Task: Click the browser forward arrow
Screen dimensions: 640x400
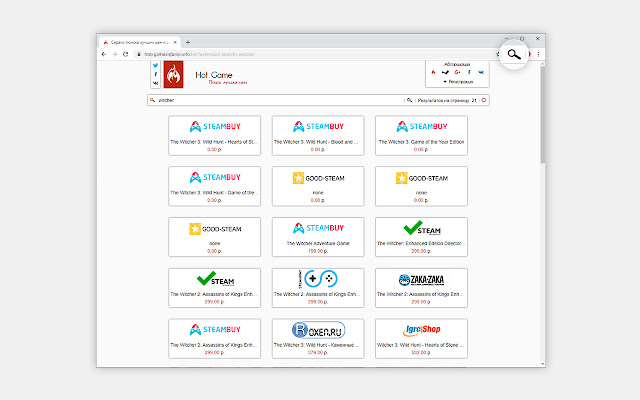Action: point(115,54)
